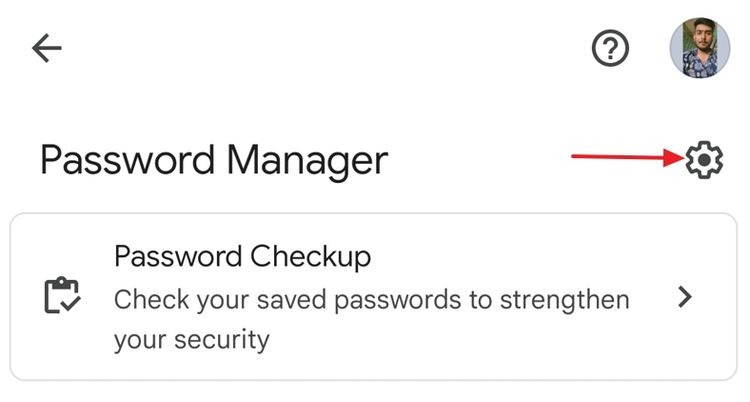750x402 pixels.
Task: Click the chevron beside Password Checkup
Action: (x=685, y=297)
